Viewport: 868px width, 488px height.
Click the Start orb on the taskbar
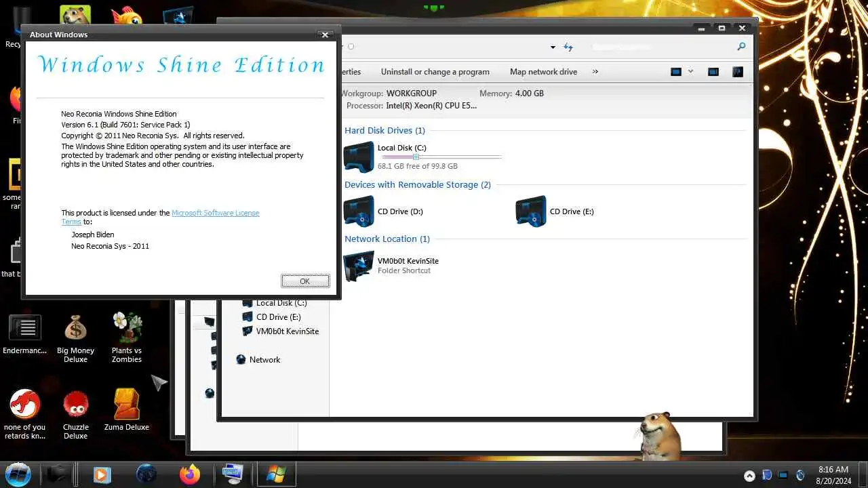[18, 474]
